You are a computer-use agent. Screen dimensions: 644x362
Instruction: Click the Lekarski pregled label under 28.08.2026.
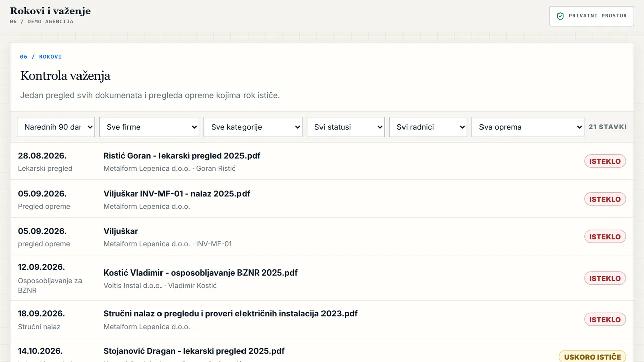(x=45, y=168)
